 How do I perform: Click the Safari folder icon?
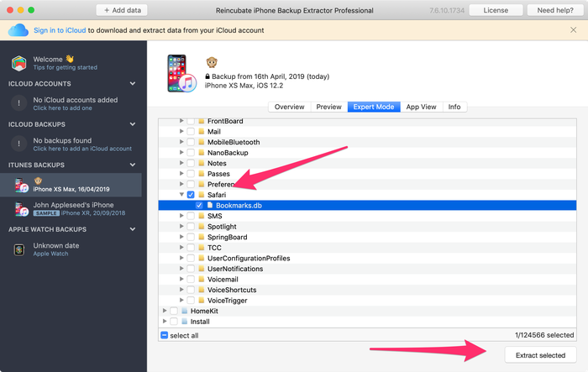[202, 195]
